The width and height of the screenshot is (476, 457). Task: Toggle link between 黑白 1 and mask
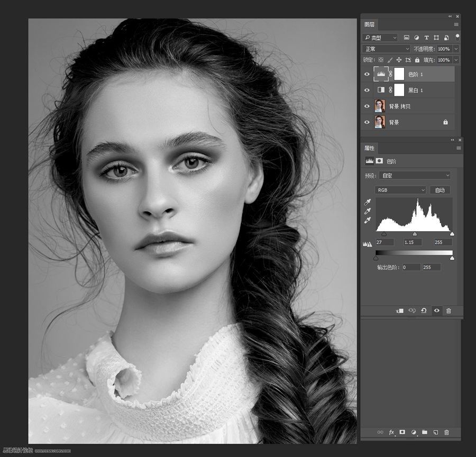click(x=391, y=90)
